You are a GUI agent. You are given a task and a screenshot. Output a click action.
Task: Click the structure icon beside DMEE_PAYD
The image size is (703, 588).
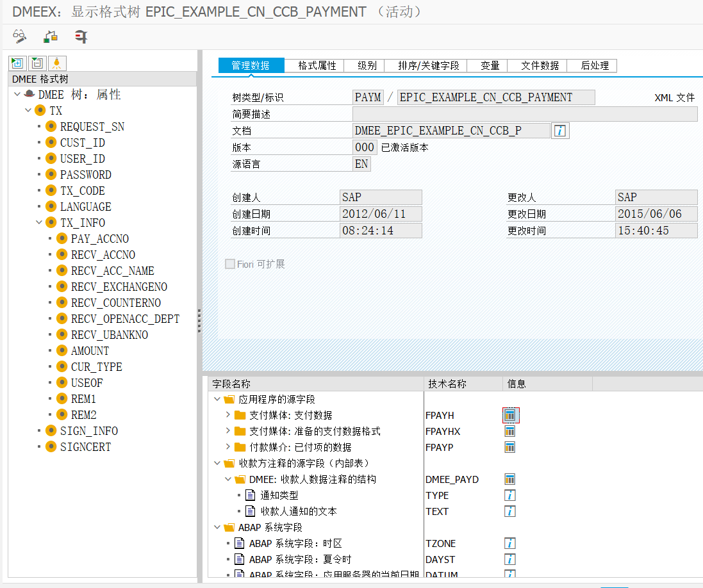(509, 479)
